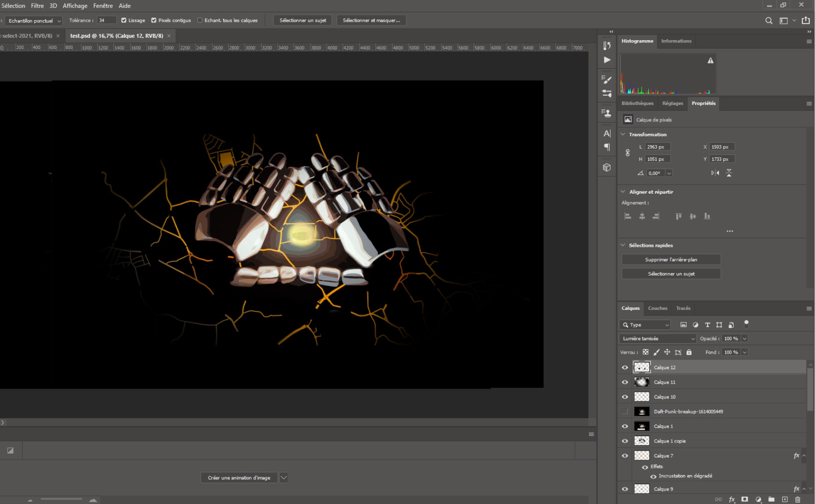The width and height of the screenshot is (815, 504).
Task: Click the share icon at top right
Action: 806,21
